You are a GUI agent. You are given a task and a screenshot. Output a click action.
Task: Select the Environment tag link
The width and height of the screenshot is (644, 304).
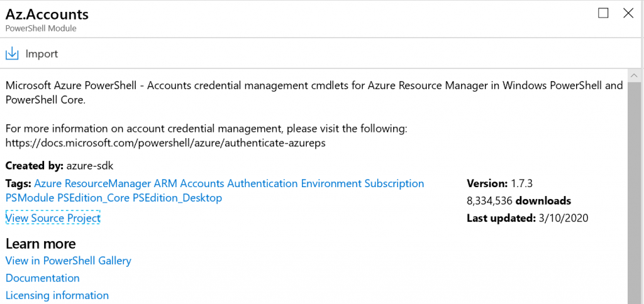(331, 183)
